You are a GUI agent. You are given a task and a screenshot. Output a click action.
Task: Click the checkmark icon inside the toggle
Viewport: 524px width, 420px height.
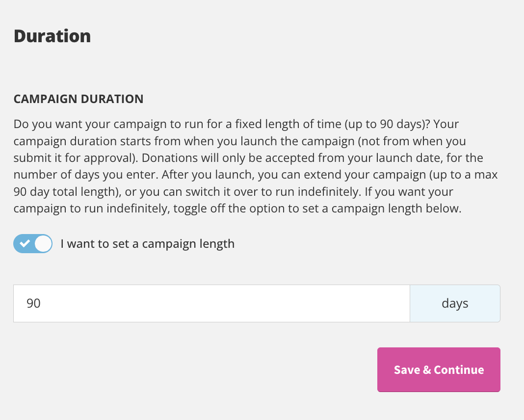(x=25, y=243)
